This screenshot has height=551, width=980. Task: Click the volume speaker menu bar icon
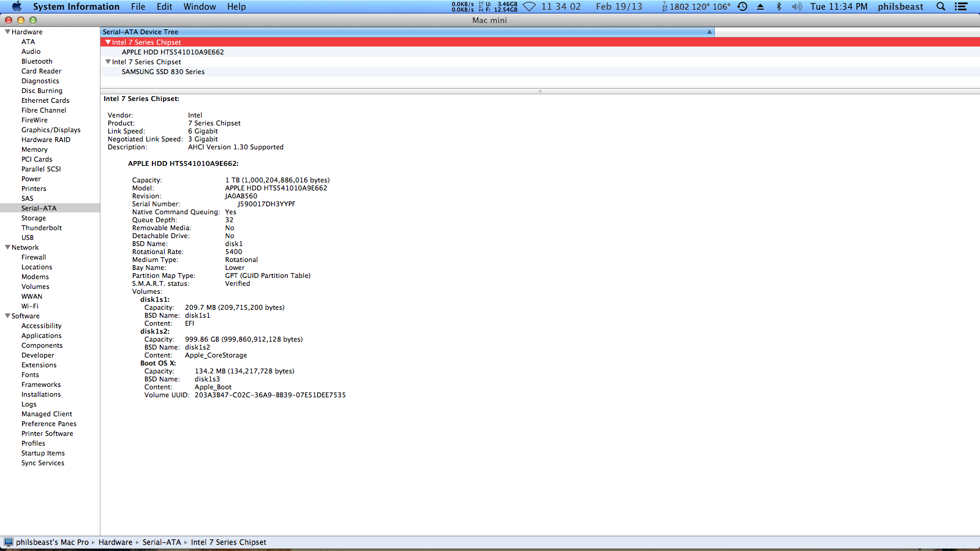tap(797, 6)
